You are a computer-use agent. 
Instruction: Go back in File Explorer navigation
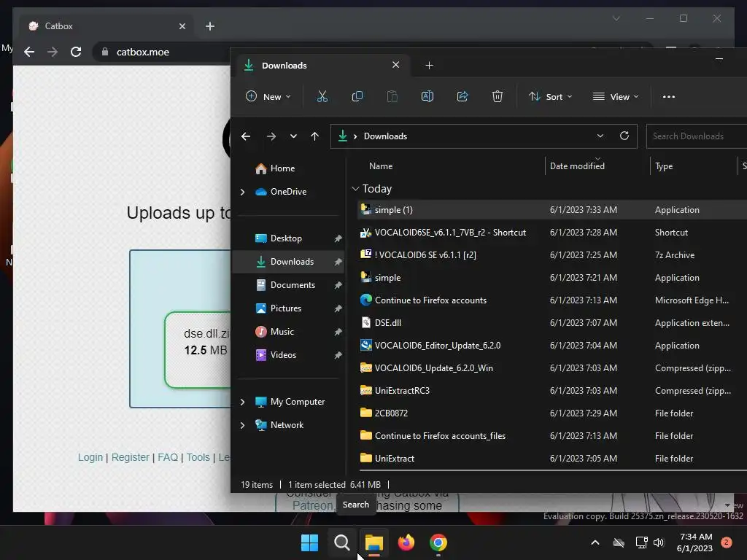click(246, 136)
